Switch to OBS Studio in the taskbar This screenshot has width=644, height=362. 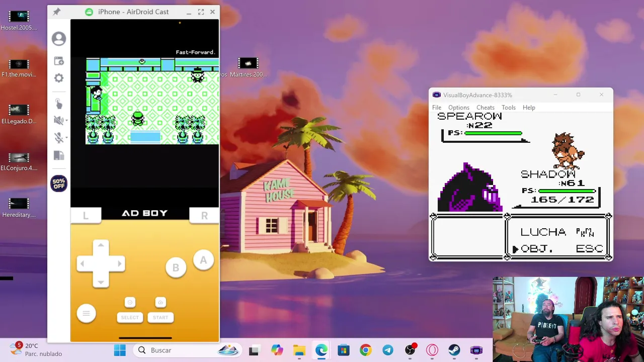410,350
